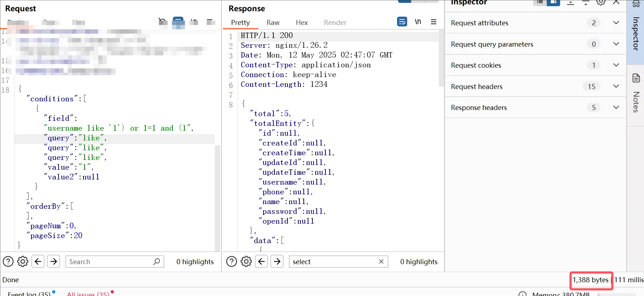Image resolution: width=644 pixels, height=296 pixels.
Task: Click Request help question mark icon
Action: pos(8,261)
